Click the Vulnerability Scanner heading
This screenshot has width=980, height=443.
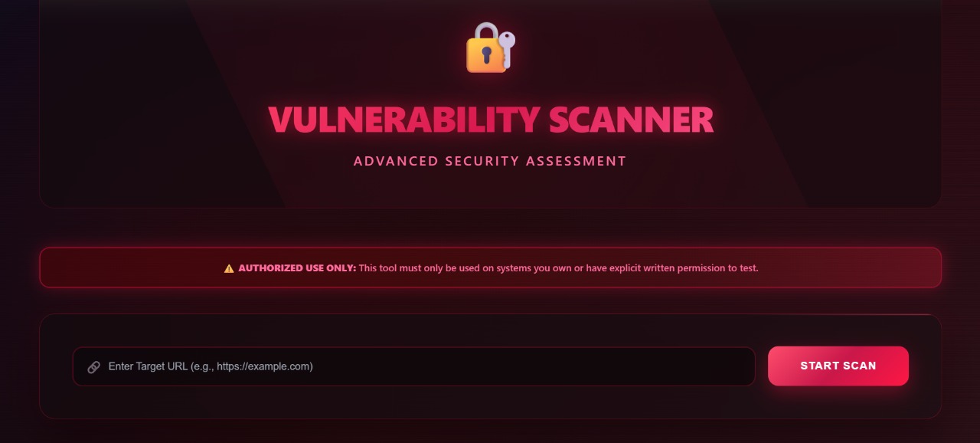490,120
